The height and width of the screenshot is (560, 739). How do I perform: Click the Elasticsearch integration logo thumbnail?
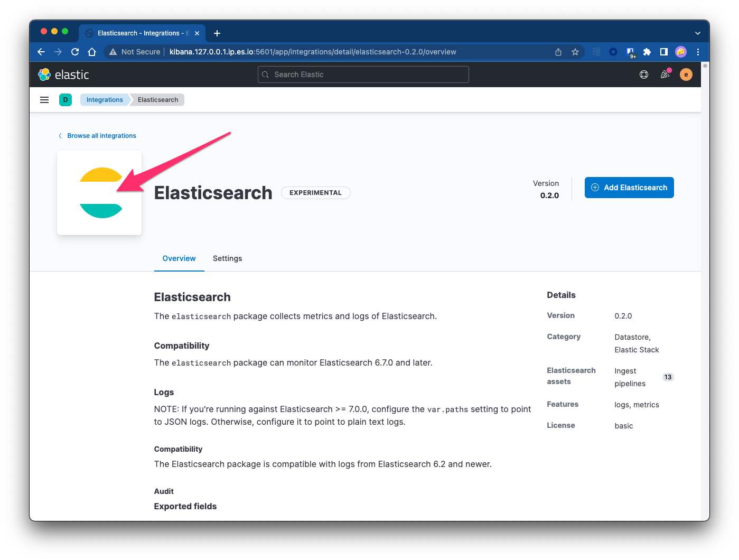point(99,193)
